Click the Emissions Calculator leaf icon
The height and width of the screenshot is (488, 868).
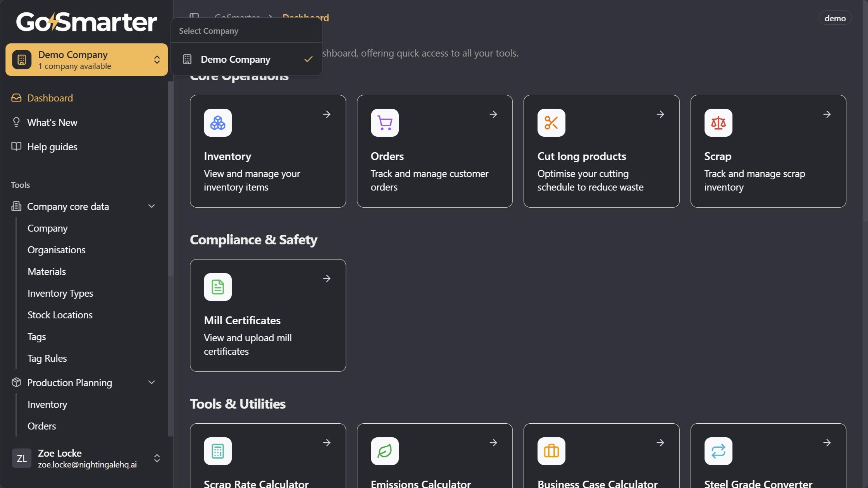pos(384,451)
